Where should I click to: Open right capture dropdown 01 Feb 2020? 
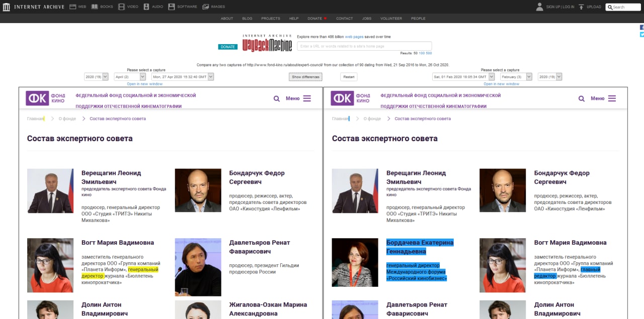click(x=463, y=77)
